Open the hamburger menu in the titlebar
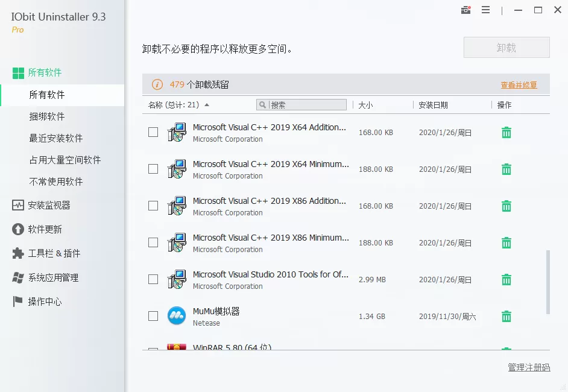Image resolution: width=568 pixels, height=392 pixels. pyautogui.click(x=486, y=10)
